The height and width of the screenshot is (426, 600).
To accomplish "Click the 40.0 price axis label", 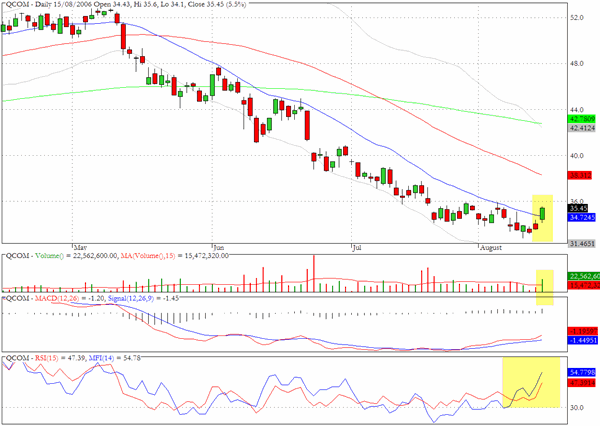I will click(x=577, y=156).
